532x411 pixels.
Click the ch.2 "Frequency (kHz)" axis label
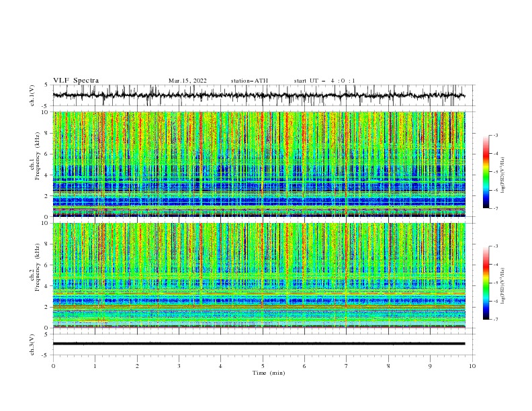click(38, 267)
